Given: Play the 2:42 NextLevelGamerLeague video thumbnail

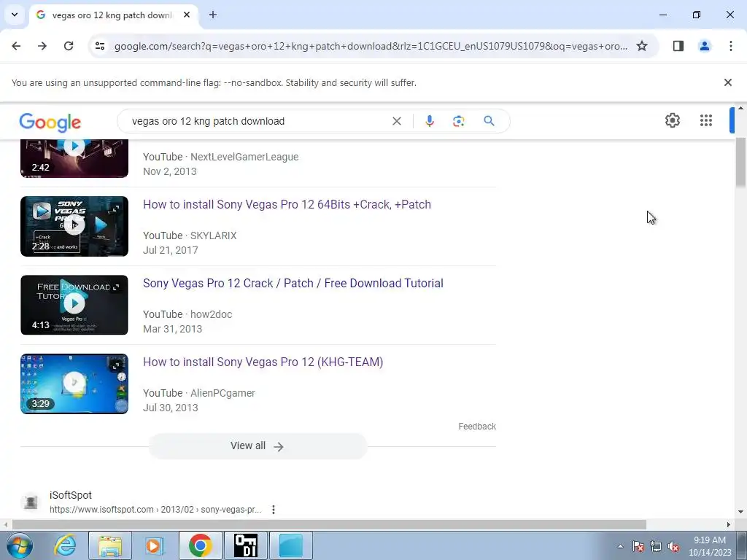Looking at the screenshot, I should click(x=74, y=158).
